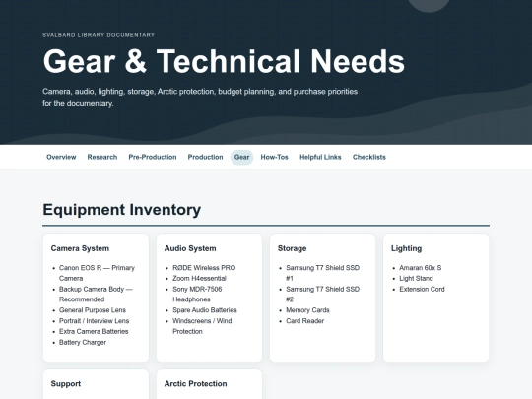Select Sony MDR-7506 Headphones item
This screenshot has width=532, height=399.
pyautogui.click(x=197, y=295)
